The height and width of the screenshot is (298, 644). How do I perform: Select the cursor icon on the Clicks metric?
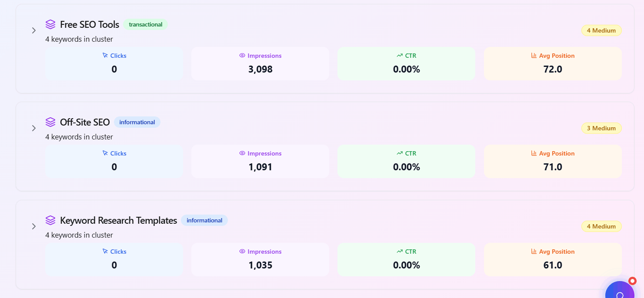coord(104,55)
